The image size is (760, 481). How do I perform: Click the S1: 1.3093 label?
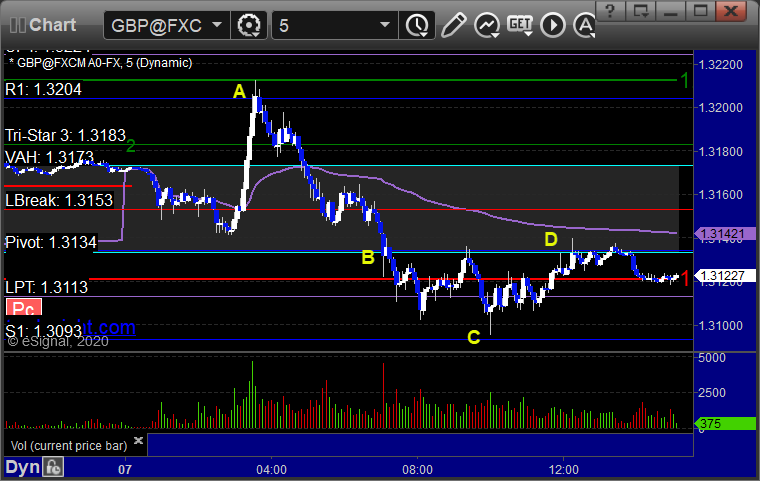pyautogui.click(x=43, y=331)
